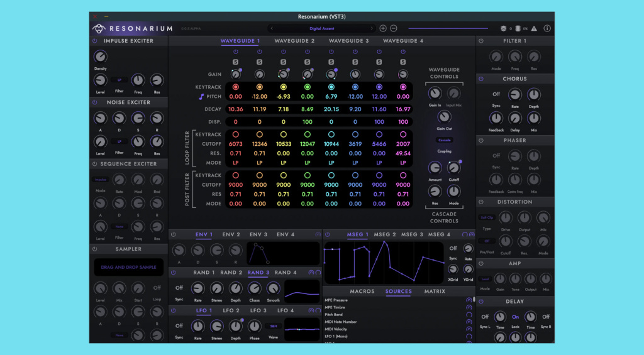Screen dimensions: 644x355
Task: Click the modulation source icon for MIDI Velocity
Action: click(x=469, y=329)
